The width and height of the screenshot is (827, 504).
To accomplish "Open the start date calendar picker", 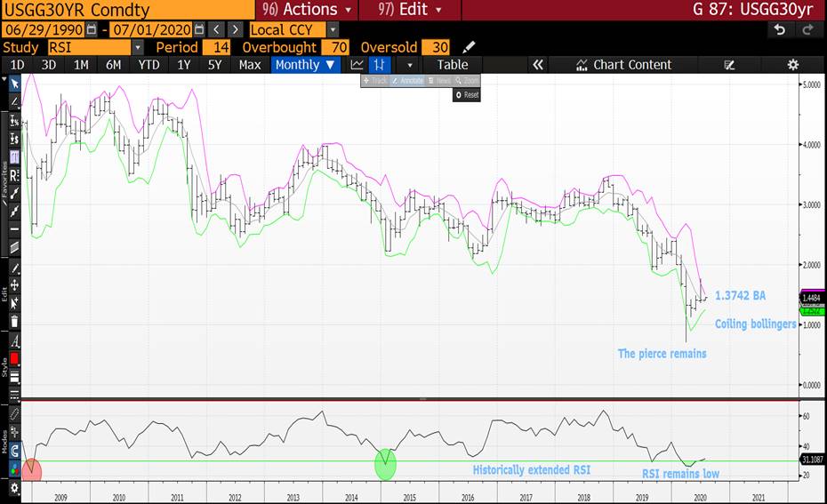I will (92, 29).
